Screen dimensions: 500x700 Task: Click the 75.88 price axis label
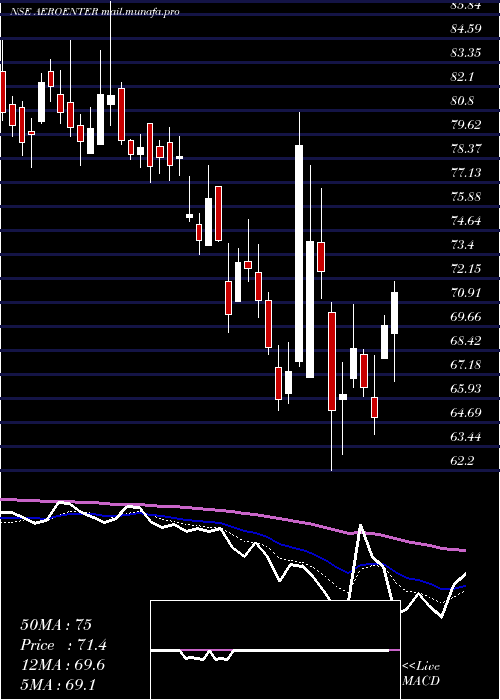pos(466,197)
